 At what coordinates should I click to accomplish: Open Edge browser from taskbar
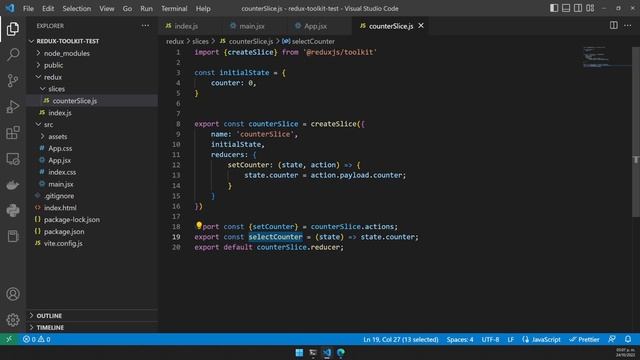coord(341,353)
